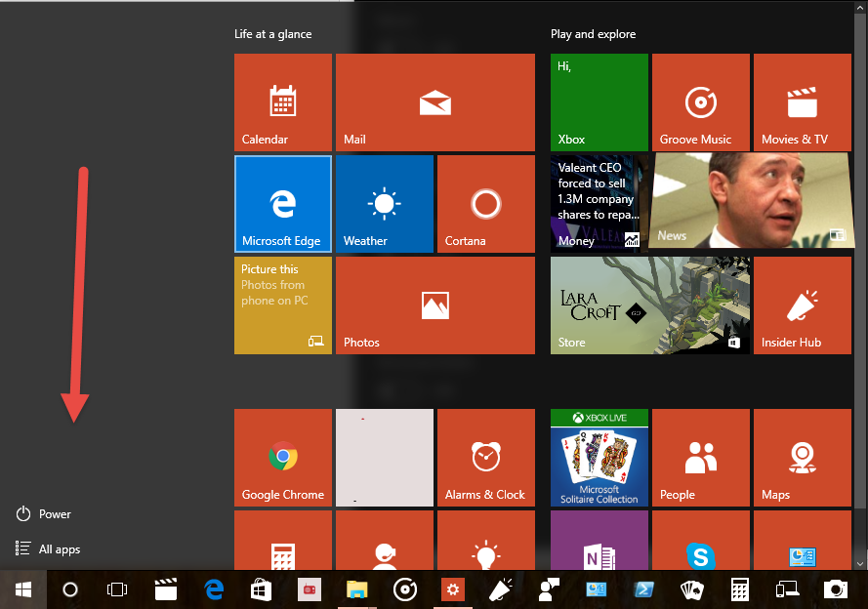Launch the Skype tile
The width and height of the screenshot is (868, 609).
[x=701, y=541]
